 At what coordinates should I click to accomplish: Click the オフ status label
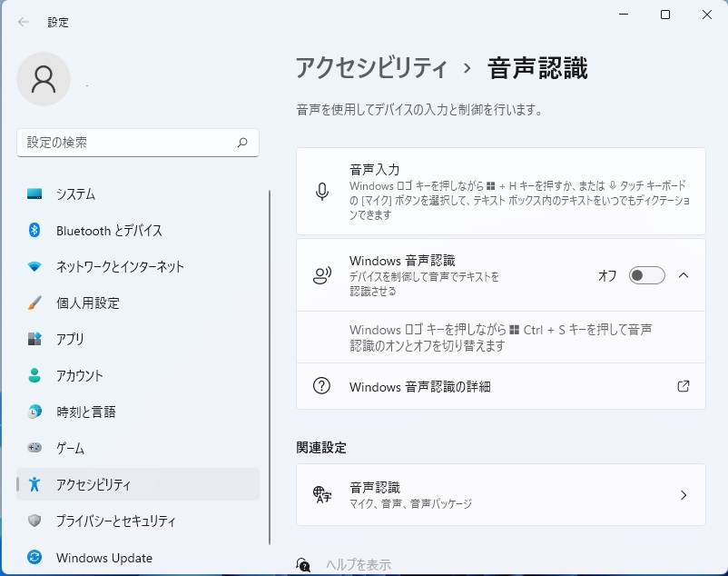pyautogui.click(x=607, y=275)
